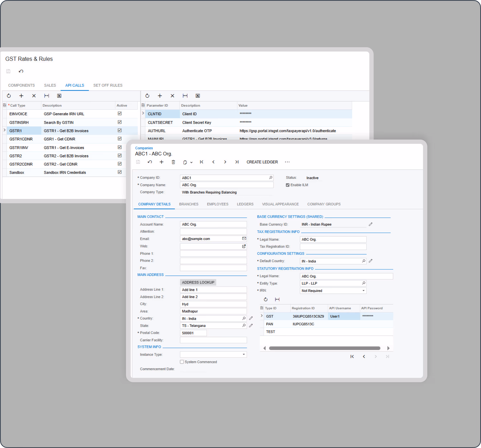This screenshot has width=481, height=448.
Task: Edit the State using pencil icon
Action: (251, 326)
